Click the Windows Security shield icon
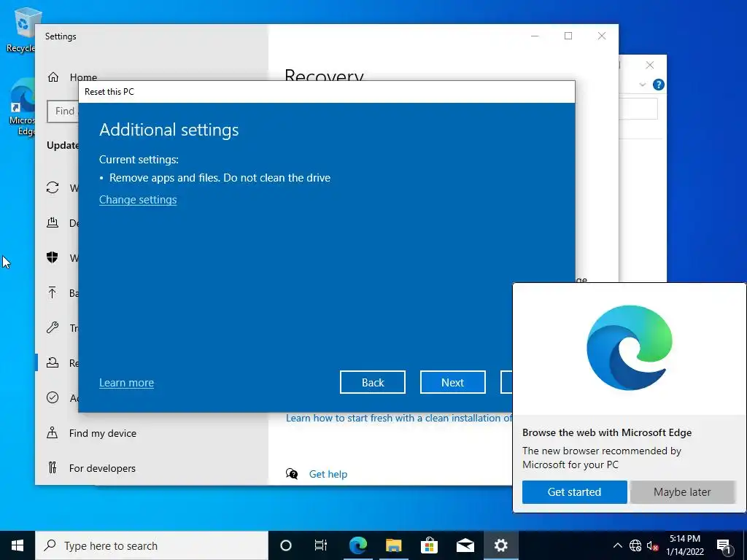The image size is (747, 560). point(53,257)
